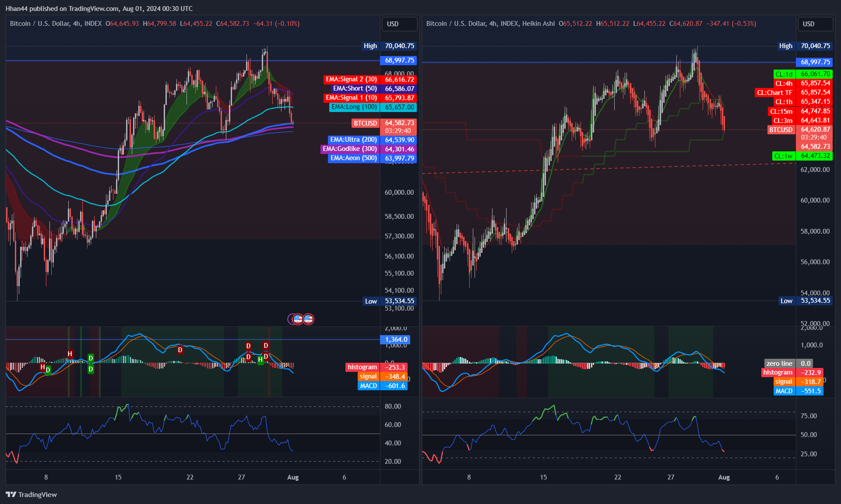The width and height of the screenshot is (841, 504).
Task: Select the CL:Chart TF level label
Action: pyautogui.click(x=774, y=92)
